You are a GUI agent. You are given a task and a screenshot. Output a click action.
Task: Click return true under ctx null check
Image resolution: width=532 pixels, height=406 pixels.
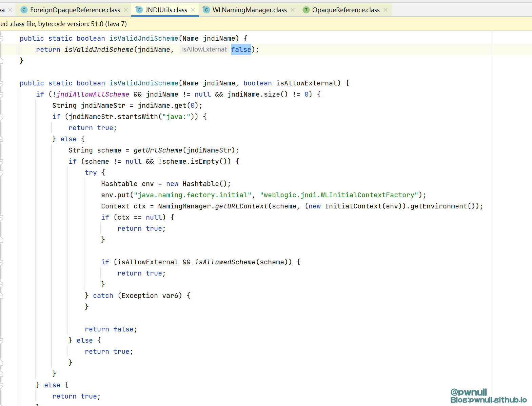(x=141, y=228)
